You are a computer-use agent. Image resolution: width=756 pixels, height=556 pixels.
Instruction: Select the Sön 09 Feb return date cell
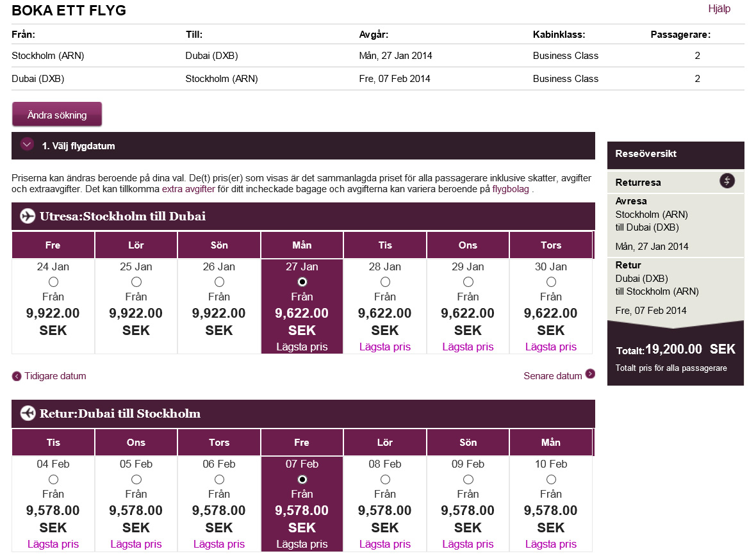(468, 503)
